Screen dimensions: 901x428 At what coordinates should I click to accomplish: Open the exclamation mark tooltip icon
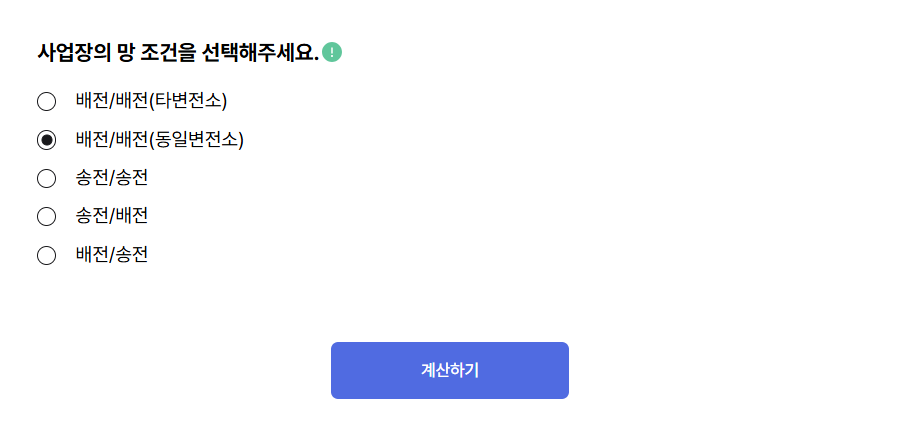tap(332, 52)
